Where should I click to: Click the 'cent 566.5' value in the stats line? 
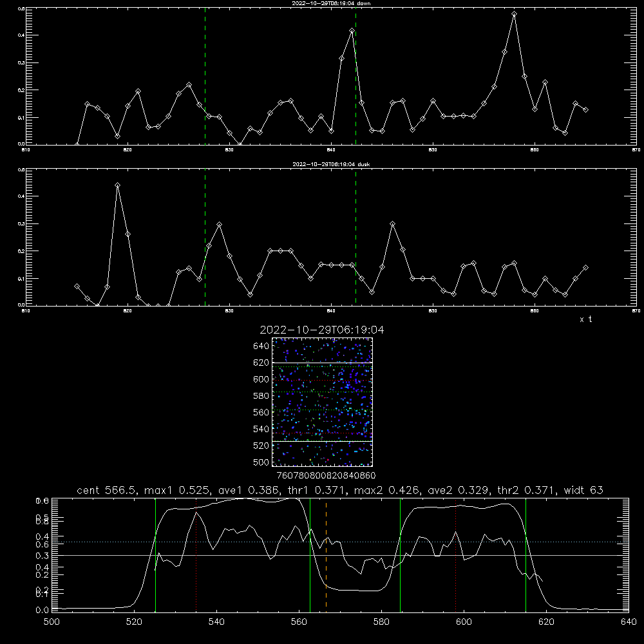[x=106, y=490]
